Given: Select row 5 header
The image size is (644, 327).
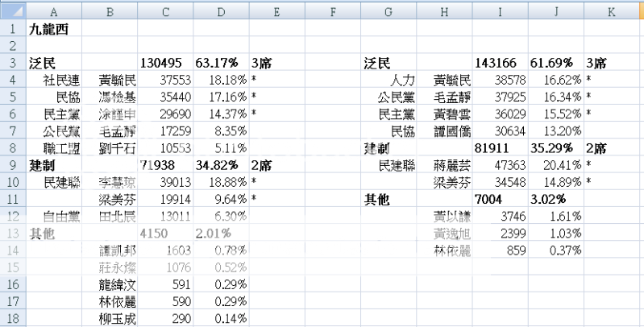Looking at the screenshot, I should [13, 97].
